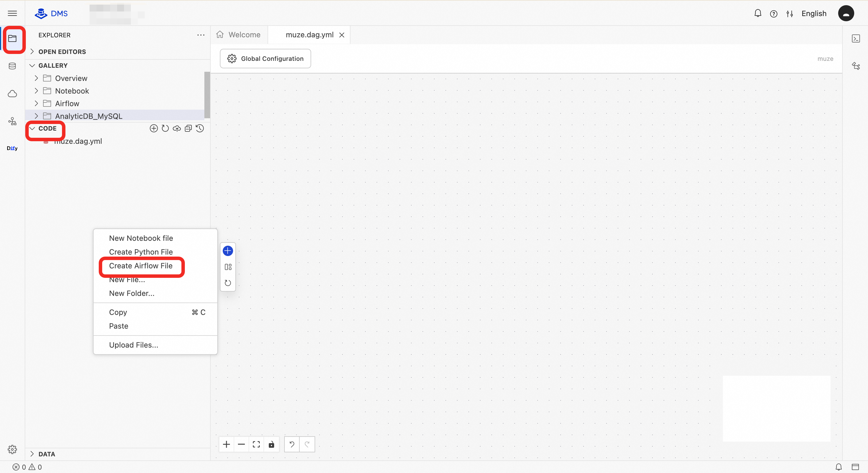Click the add new item icon in CODE section
This screenshot has height=473, width=868.
coord(154,128)
